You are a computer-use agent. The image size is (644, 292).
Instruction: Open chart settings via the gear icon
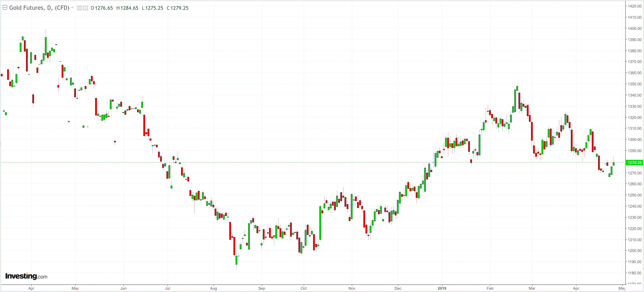[86, 8]
